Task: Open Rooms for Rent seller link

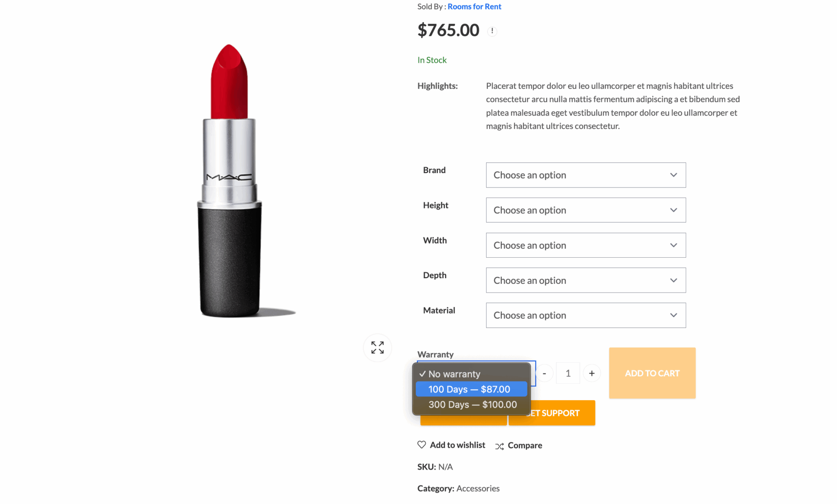Action: (x=474, y=7)
